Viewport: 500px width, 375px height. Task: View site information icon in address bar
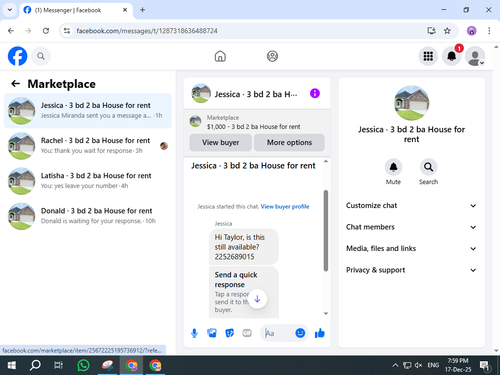tap(67, 31)
